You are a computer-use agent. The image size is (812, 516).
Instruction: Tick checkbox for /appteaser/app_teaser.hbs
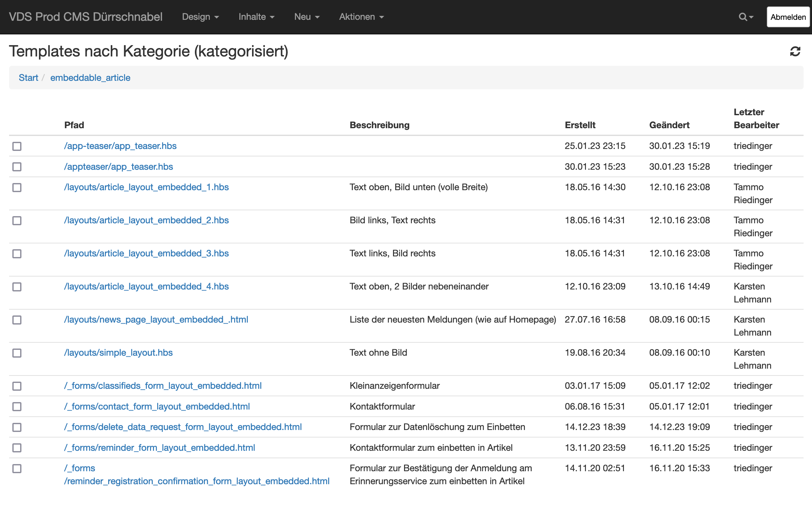tap(17, 167)
